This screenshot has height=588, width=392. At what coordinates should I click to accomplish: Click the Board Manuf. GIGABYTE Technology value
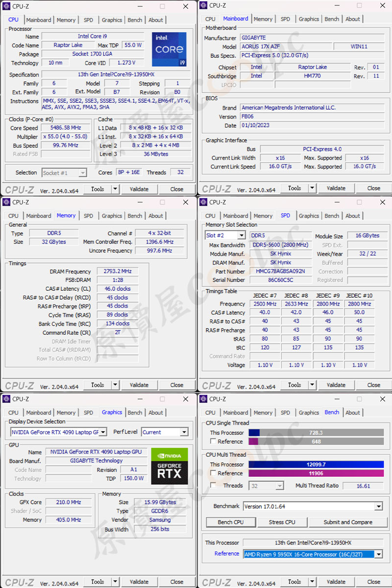(x=96, y=461)
